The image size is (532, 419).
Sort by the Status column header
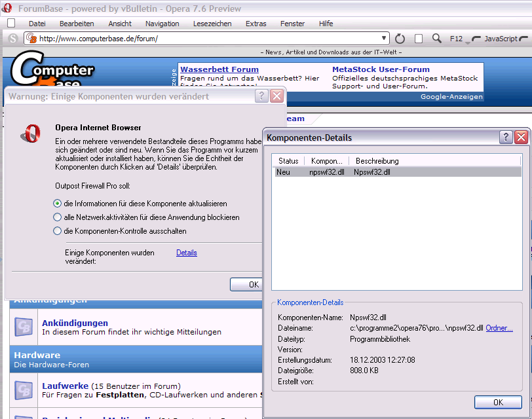point(288,161)
